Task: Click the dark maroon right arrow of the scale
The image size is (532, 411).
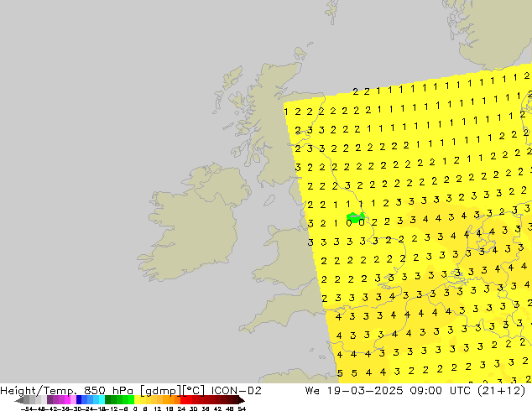Action: pyautogui.click(x=242, y=400)
